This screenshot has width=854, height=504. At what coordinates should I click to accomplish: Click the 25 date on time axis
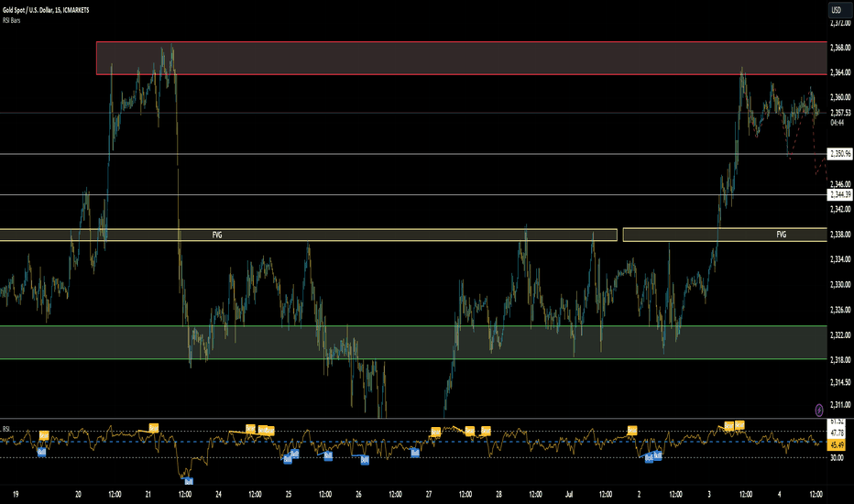pos(289,494)
